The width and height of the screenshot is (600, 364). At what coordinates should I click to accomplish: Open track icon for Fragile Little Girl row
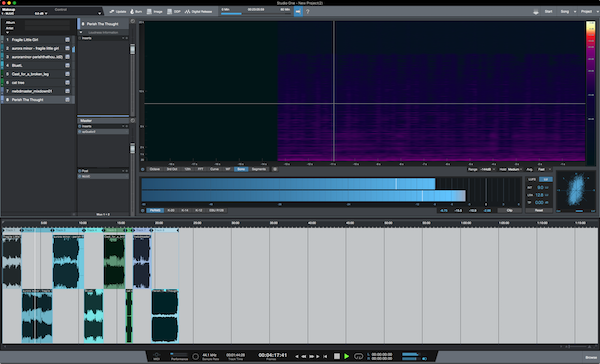(67, 40)
